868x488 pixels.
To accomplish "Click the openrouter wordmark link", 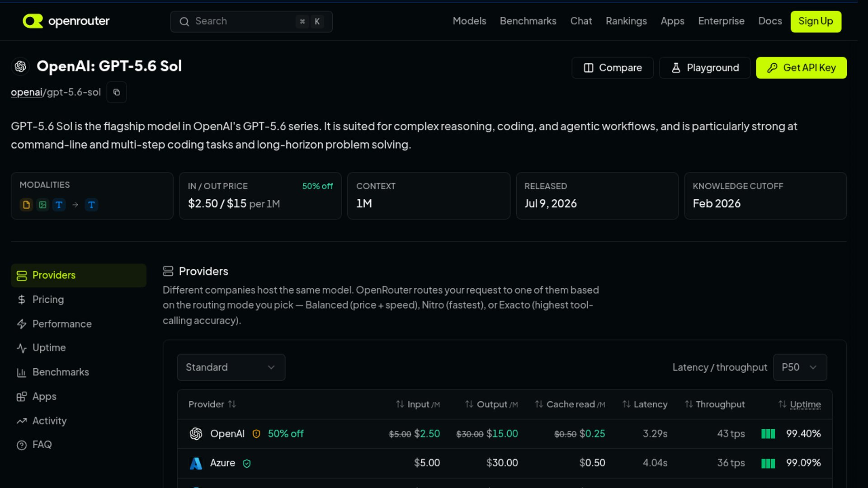I will pyautogui.click(x=79, y=21).
